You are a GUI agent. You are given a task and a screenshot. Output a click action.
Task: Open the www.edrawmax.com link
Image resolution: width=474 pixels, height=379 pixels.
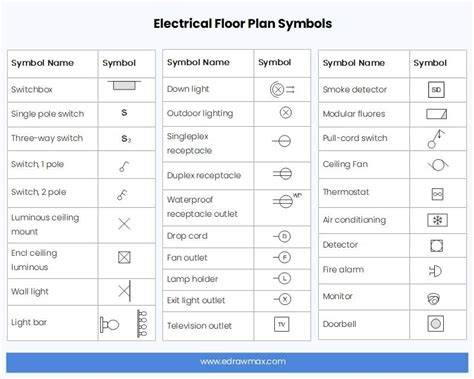pyautogui.click(x=243, y=362)
